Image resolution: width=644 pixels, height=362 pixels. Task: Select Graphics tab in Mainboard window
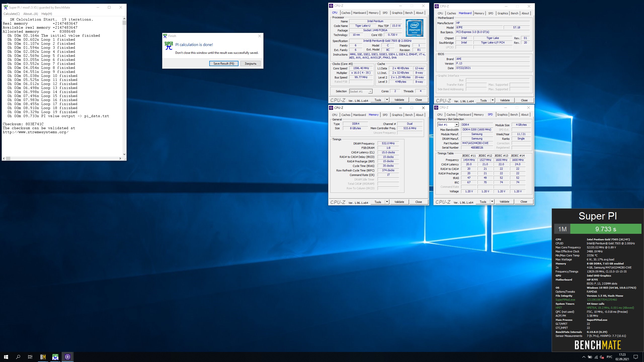pyautogui.click(x=503, y=13)
